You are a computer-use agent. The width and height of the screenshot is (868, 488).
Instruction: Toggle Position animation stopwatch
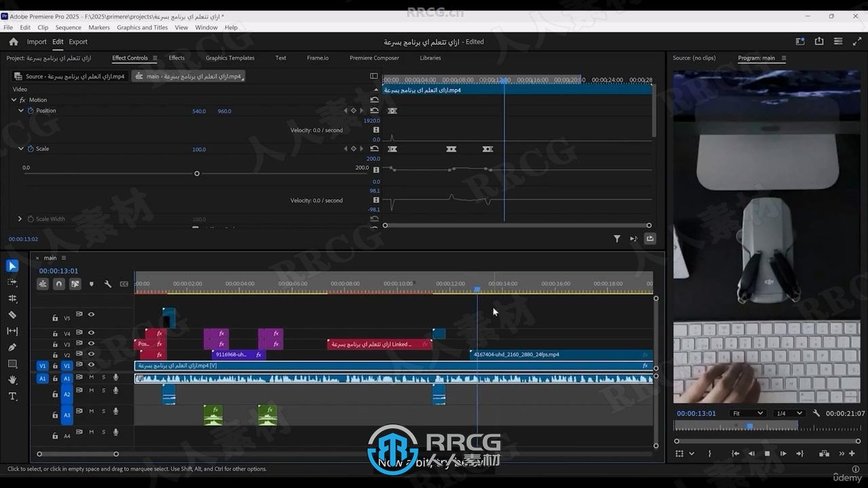[x=31, y=110]
